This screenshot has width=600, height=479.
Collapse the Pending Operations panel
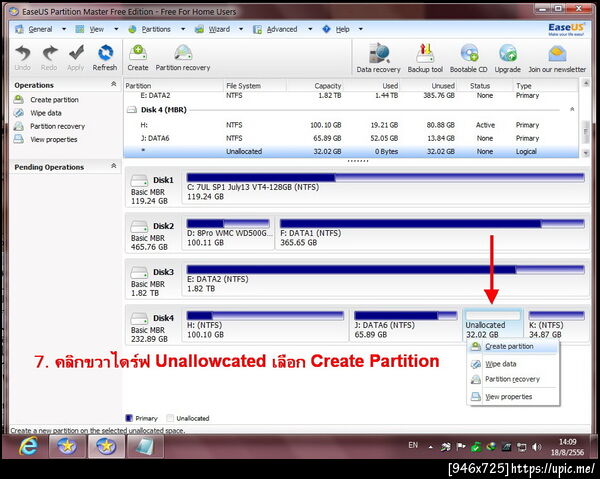114,166
